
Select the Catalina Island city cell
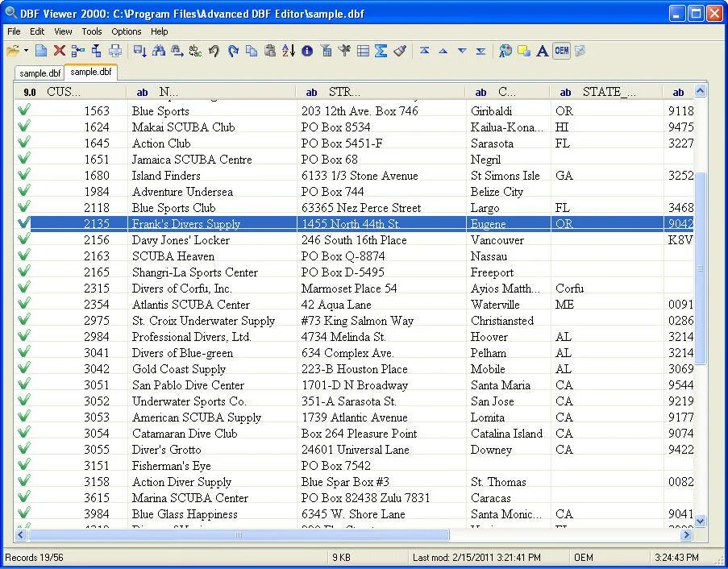pos(509,433)
